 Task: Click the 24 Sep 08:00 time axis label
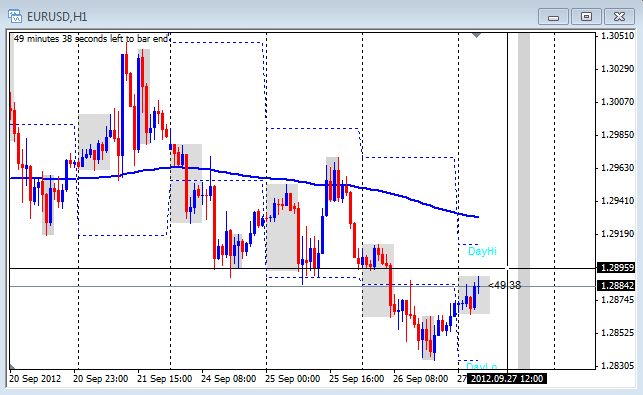coord(228,378)
